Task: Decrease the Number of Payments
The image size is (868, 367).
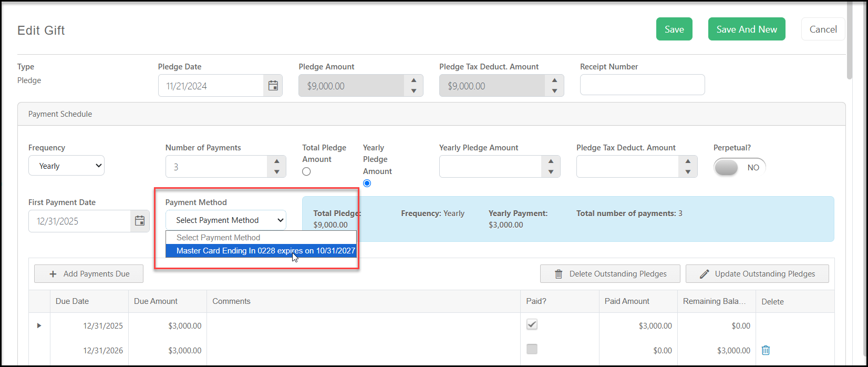Action: click(x=277, y=172)
